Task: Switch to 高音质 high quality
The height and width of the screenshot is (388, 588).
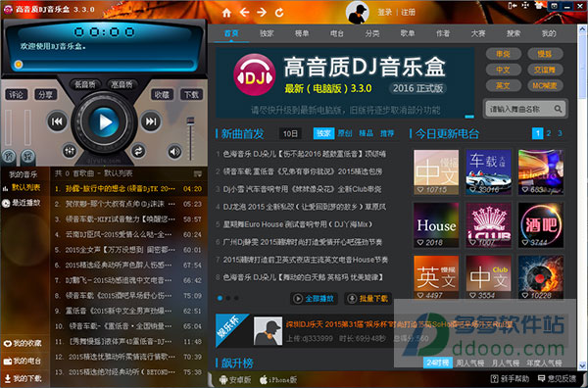Action: click(x=122, y=84)
